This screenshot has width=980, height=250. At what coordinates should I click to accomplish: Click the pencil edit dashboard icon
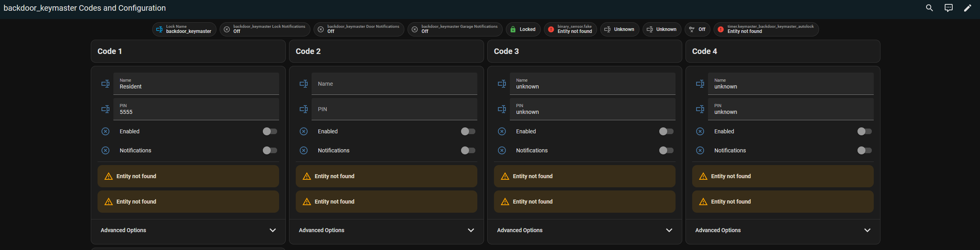click(968, 8)
